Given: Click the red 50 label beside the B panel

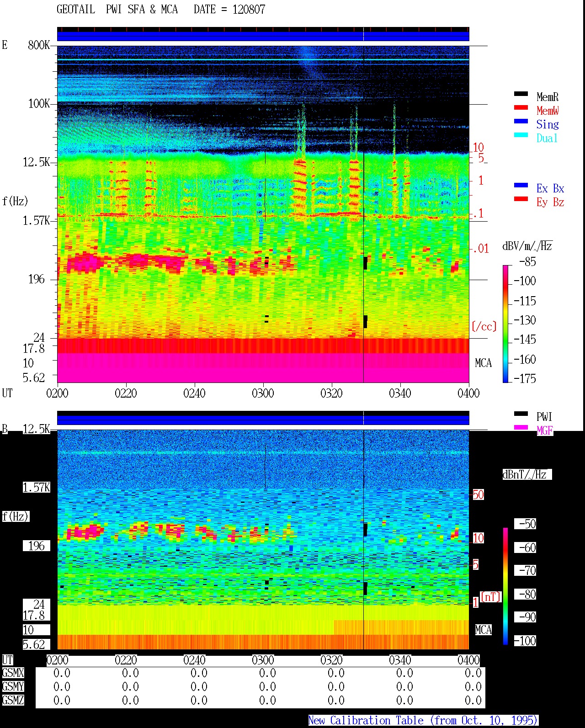Looking at the screenshot, I should click(x=478, y=494).
